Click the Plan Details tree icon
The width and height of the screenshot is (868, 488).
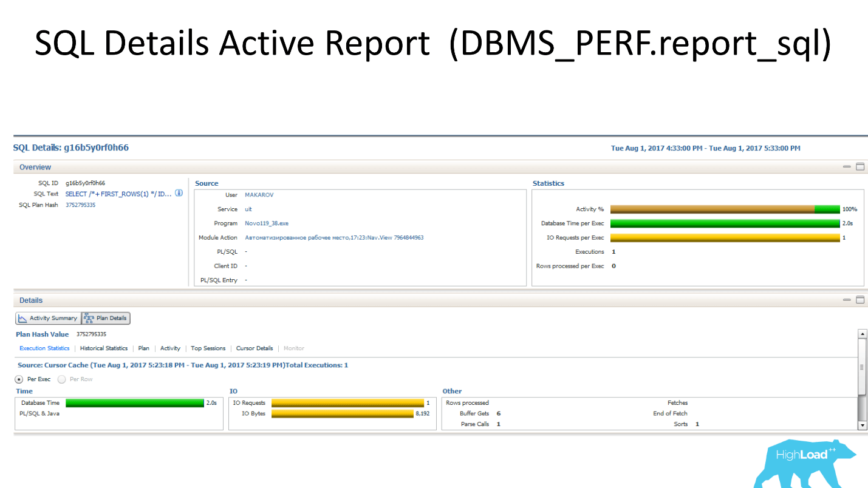(x=89, y=318)
